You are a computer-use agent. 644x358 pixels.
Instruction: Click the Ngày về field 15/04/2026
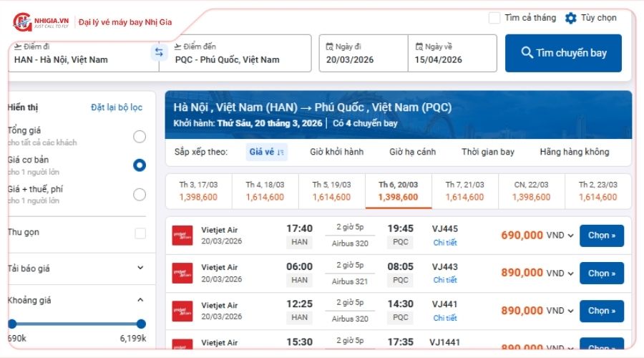(453, 54)
